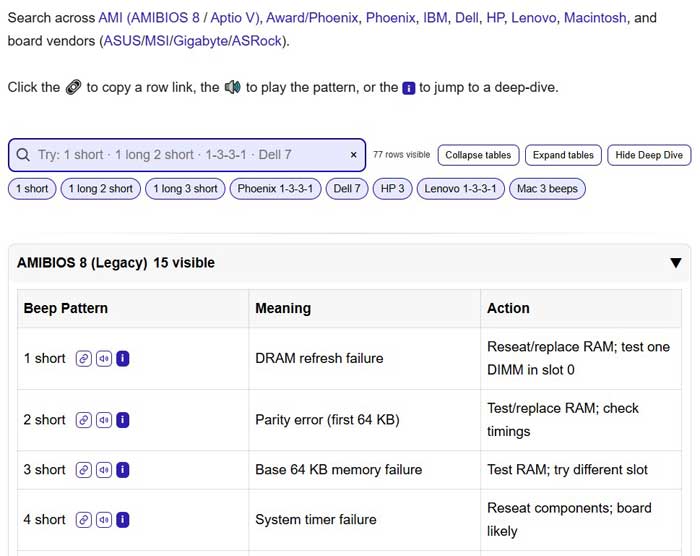Open deep-dive info for 1 short

point(123,359)
